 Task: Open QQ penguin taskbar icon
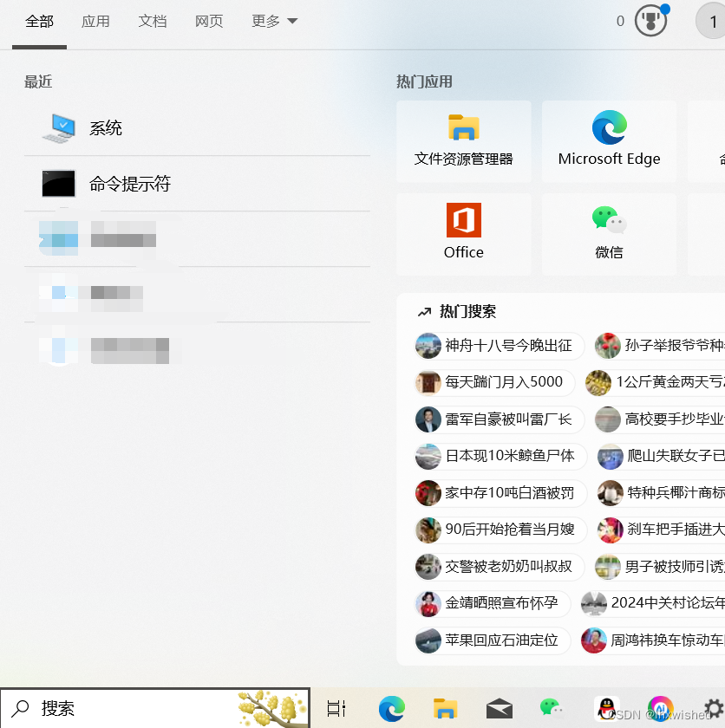[606, 709]
